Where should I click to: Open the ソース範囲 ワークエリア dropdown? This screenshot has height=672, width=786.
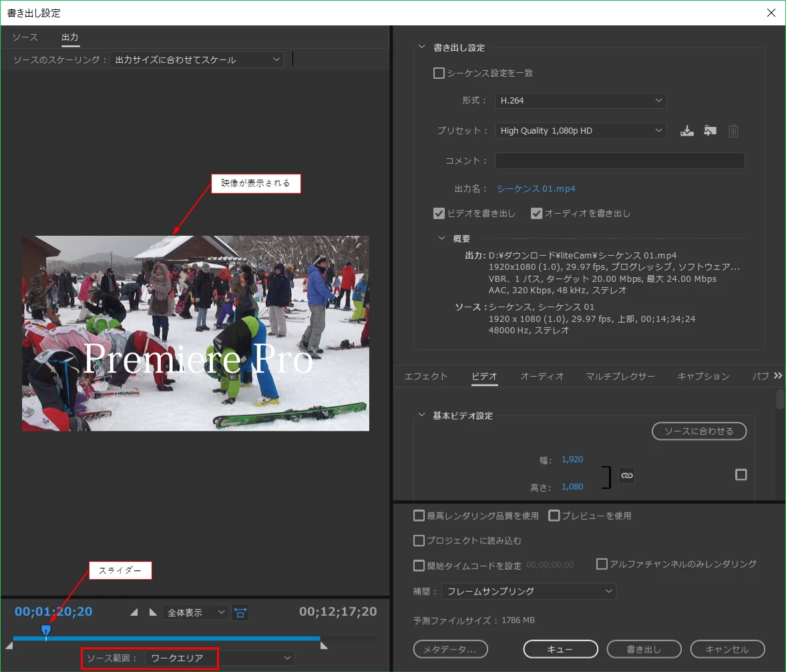point(220,658)
